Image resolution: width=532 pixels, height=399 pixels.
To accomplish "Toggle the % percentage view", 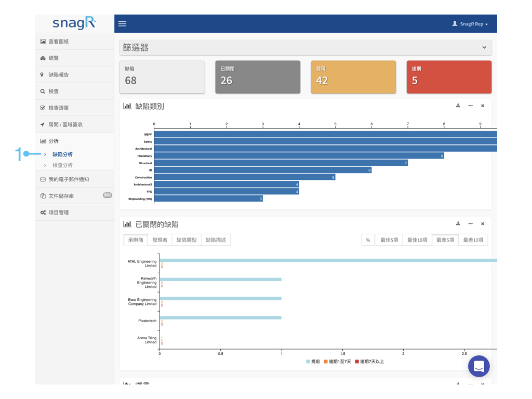I will pos(368,240).
